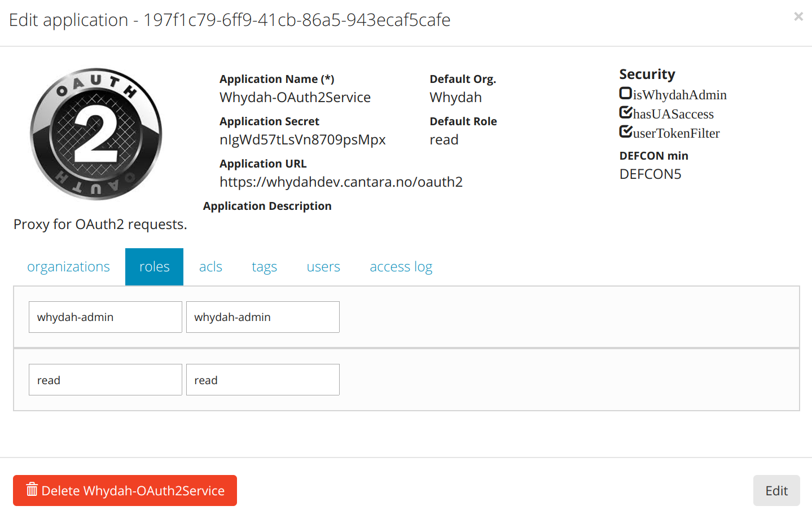Click the dialog title with application ID
Image resolution: width=812 pixels, height=519 pixels.
point(230,20)
